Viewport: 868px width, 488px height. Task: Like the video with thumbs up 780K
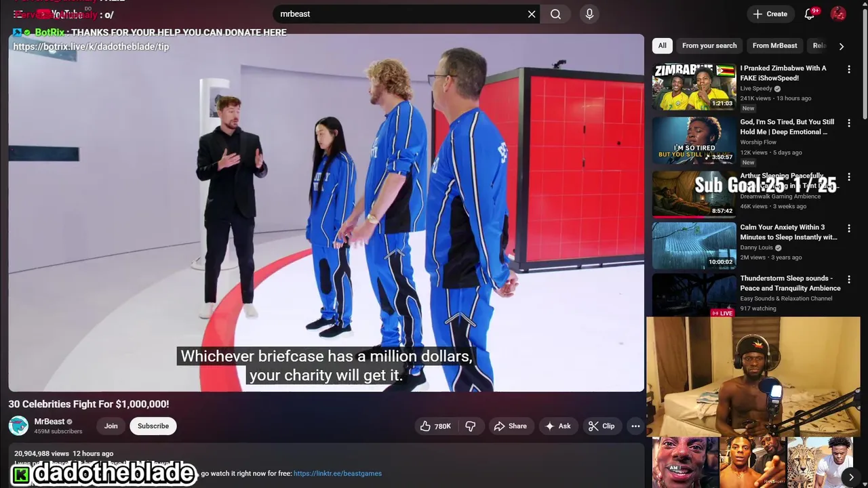[435, 426]
